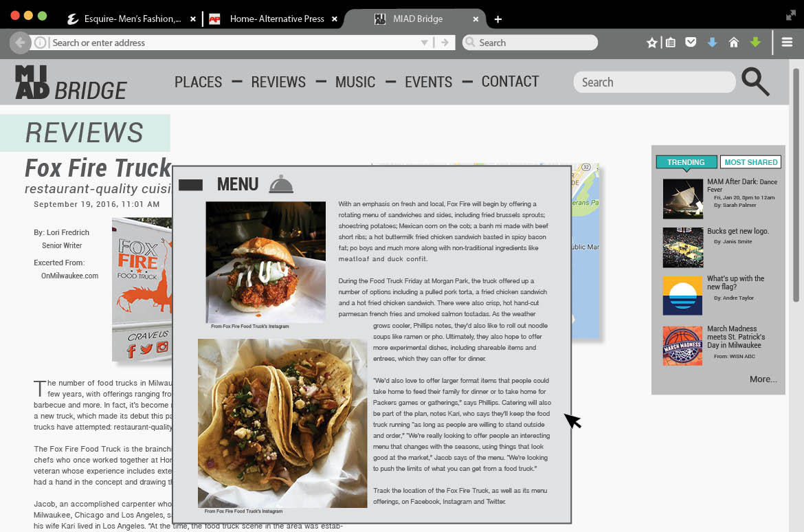Open the MUSIC navigation item
This screenshot has width=804, height=532.
[x=355, y=82]
